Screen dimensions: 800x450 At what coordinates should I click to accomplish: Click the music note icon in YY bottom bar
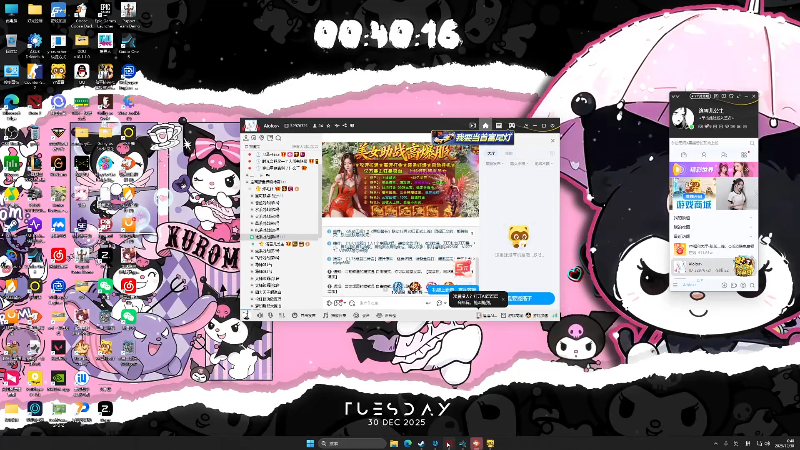point(326,315)
